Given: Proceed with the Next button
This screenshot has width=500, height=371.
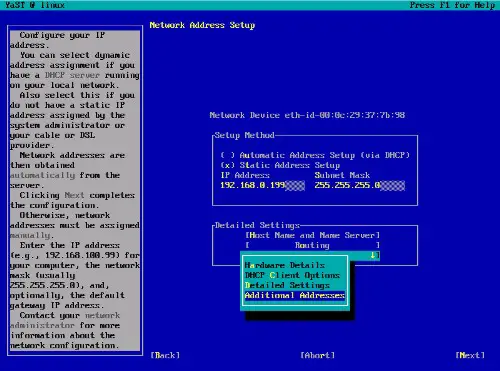Looking at the screenshot, I should click(x=470, y=355).
